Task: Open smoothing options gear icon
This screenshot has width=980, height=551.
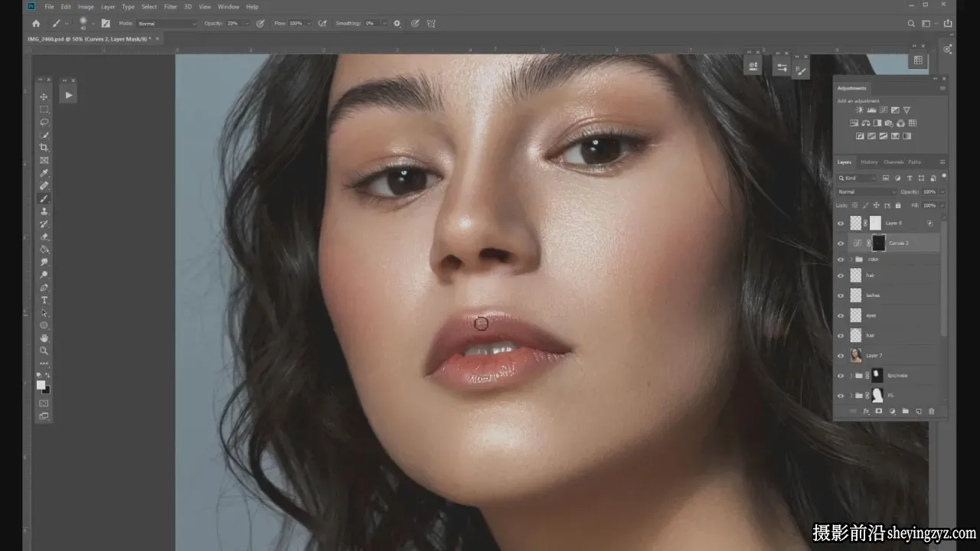Action: click(397, 24)
